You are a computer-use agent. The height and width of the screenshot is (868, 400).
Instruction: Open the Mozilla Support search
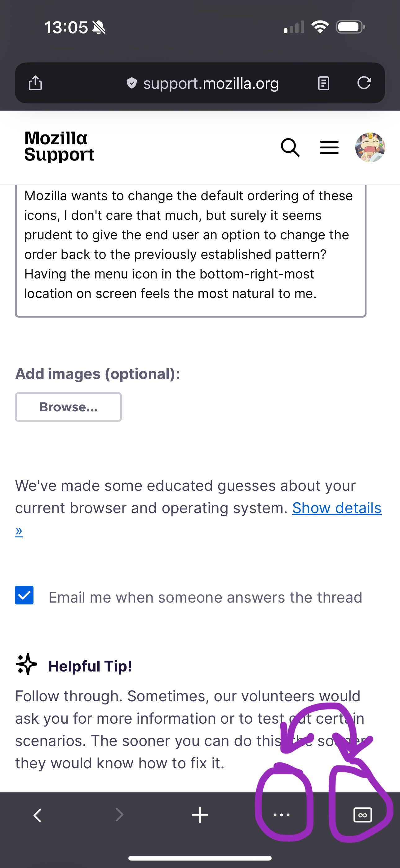pos(290,147)
